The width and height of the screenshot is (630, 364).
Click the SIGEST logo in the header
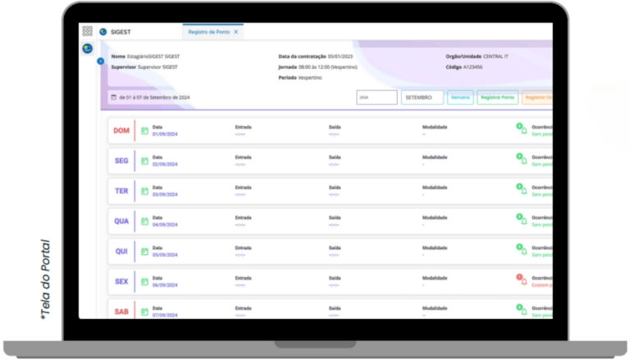click(x=103, y=32)
